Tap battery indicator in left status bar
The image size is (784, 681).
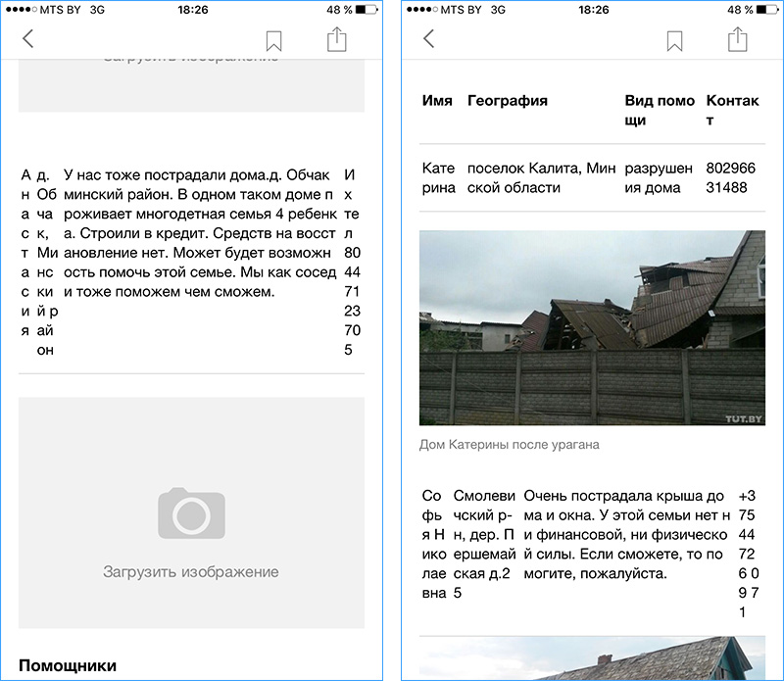click(x=366, y=10)
